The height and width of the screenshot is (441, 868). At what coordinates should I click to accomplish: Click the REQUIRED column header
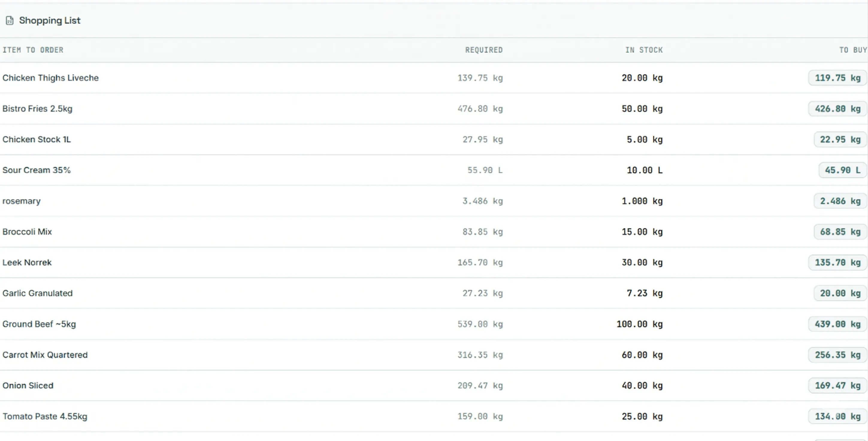[483, 50]
